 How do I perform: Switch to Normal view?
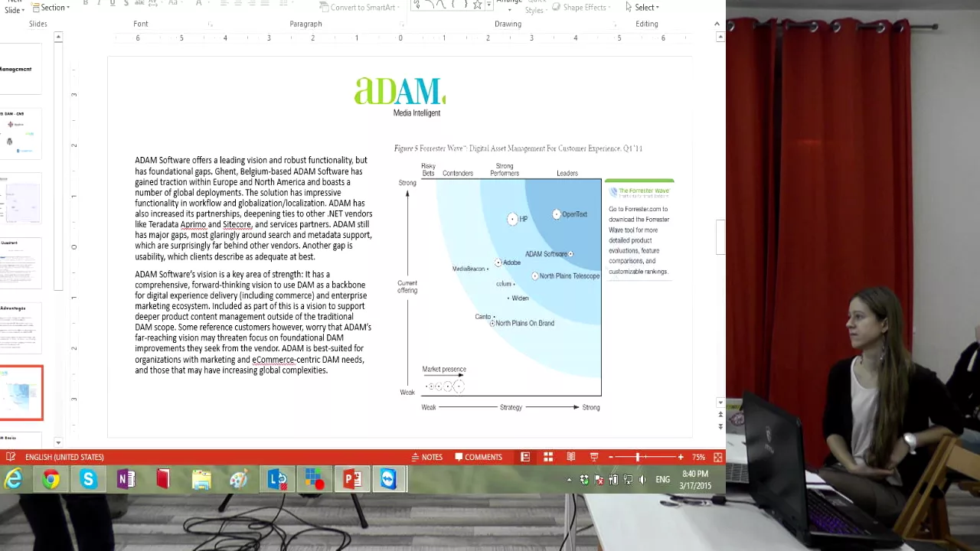525,457
